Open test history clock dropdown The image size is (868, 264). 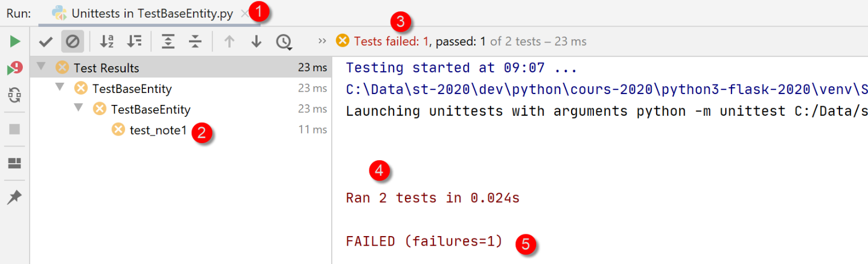tap(284, 42)
